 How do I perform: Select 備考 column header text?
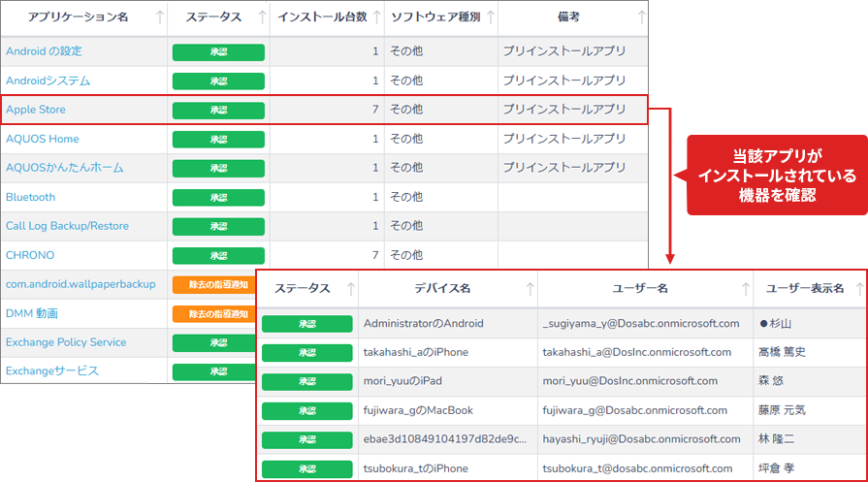[568, 17]
